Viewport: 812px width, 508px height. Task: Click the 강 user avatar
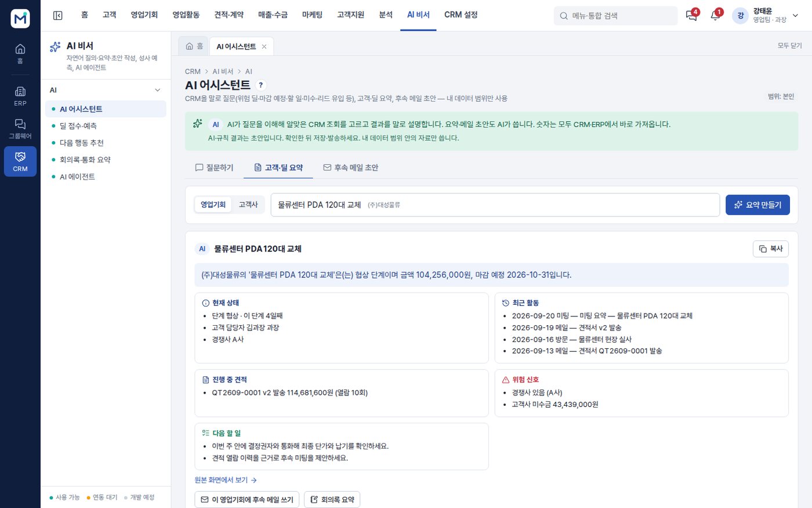coord(741,16)
